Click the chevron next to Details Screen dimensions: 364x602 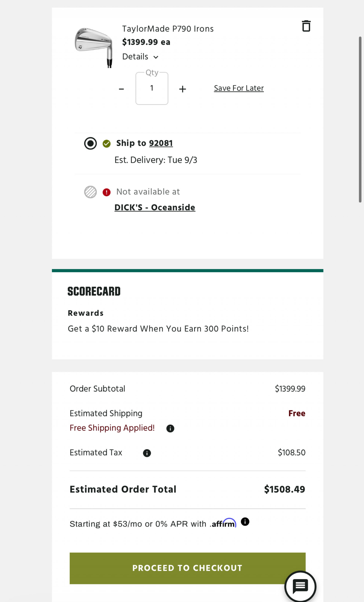pos(156,57)
